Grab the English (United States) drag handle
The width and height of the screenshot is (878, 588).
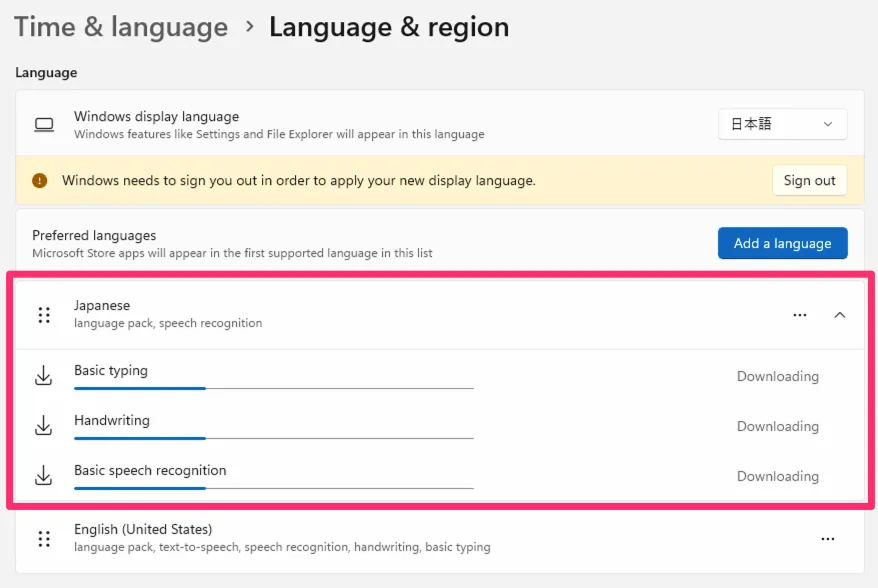44,539
